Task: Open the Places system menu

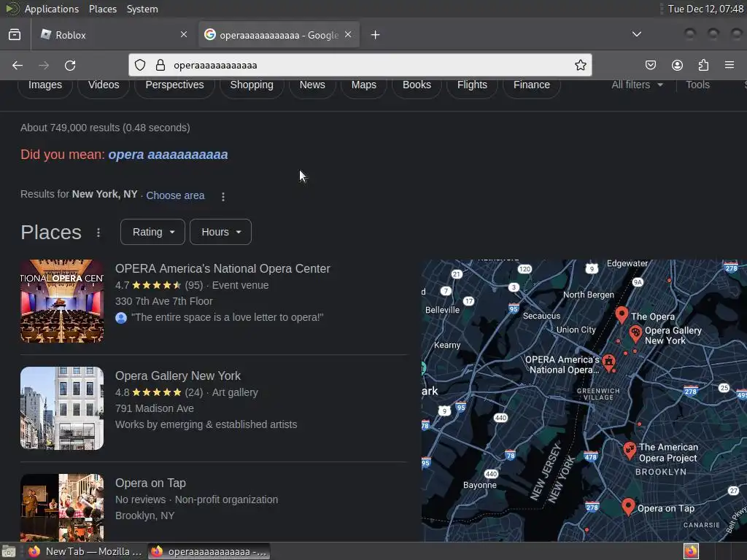Action: pos(102,9)
